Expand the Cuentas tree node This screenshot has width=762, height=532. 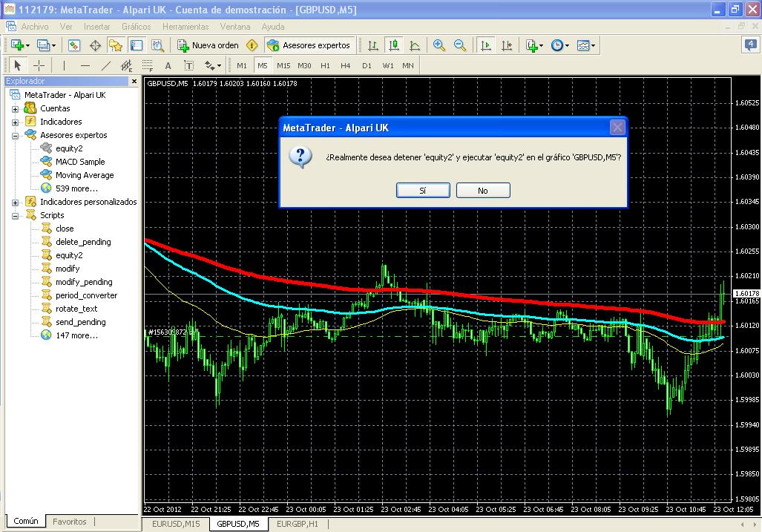[15, 108]
